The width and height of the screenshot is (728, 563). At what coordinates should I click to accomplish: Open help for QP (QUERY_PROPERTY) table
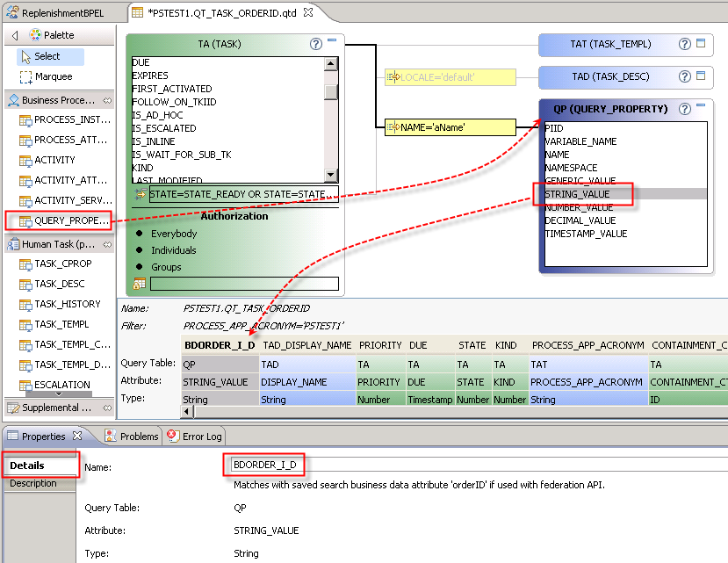click(684, 109)
